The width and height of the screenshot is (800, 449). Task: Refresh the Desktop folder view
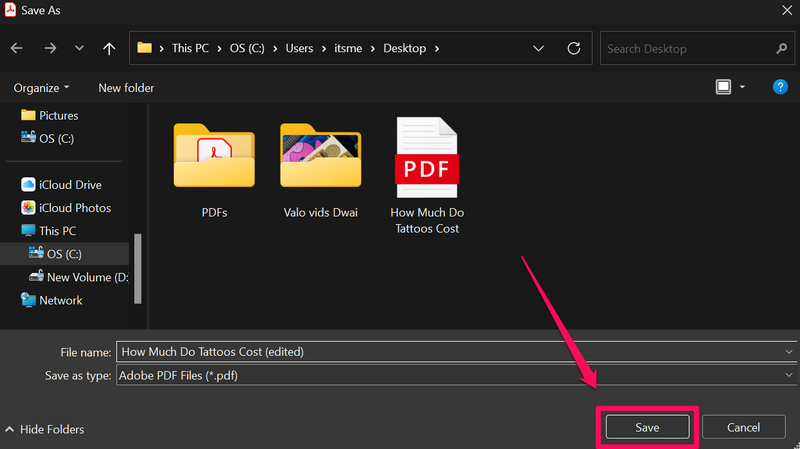point(573,48)
